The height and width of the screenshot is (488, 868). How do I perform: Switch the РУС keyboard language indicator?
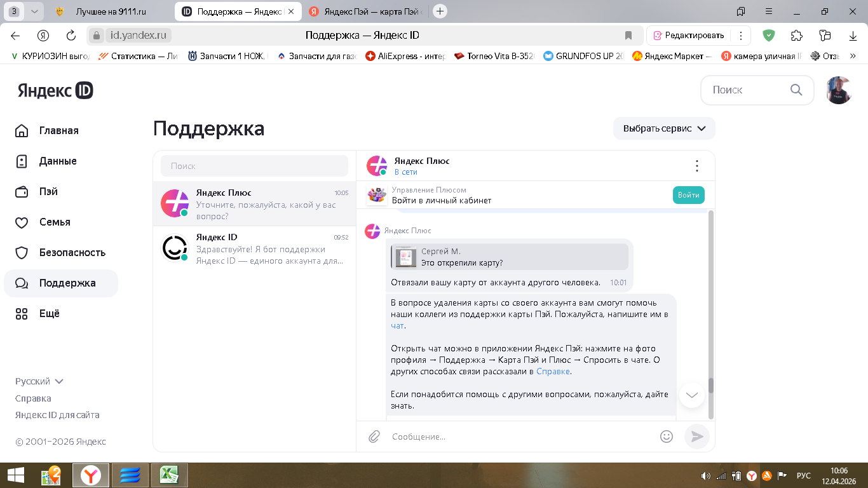point(803,475)
